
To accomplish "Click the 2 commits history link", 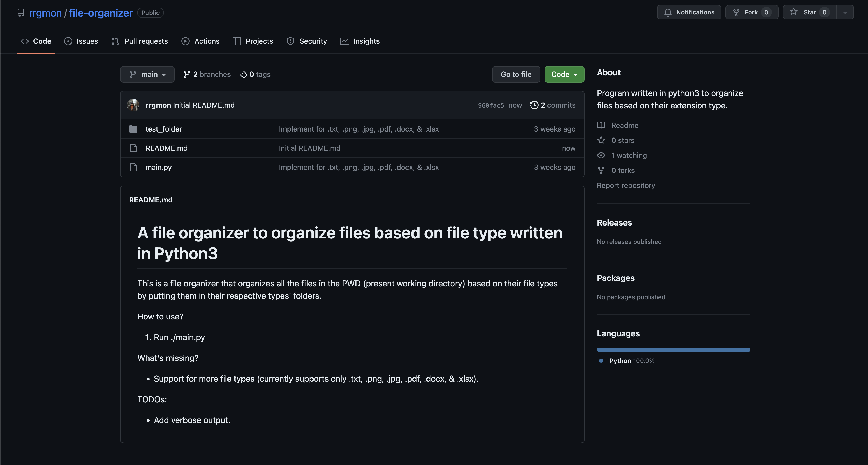I will point(554,105).
